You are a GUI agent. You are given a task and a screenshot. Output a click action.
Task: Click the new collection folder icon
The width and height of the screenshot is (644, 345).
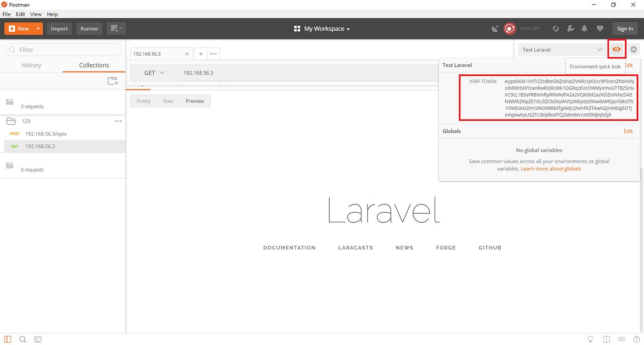[x=113, y=81]
